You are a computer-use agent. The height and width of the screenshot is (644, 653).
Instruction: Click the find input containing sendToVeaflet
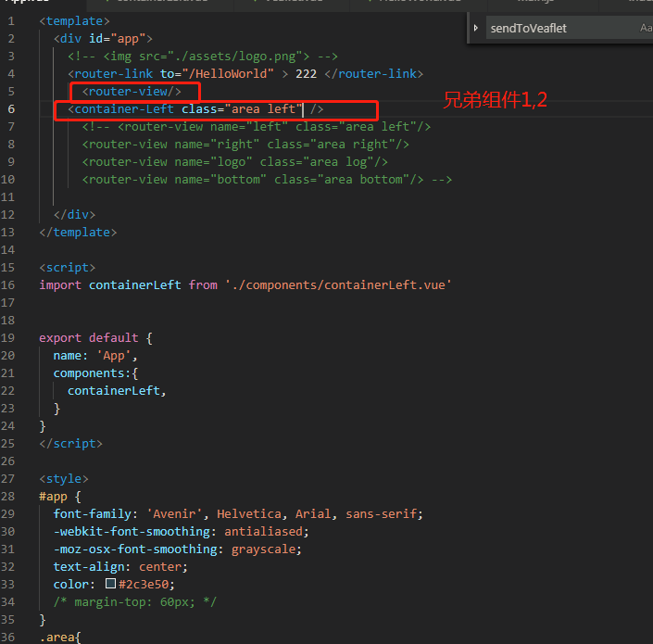click(x=570, y=28)
